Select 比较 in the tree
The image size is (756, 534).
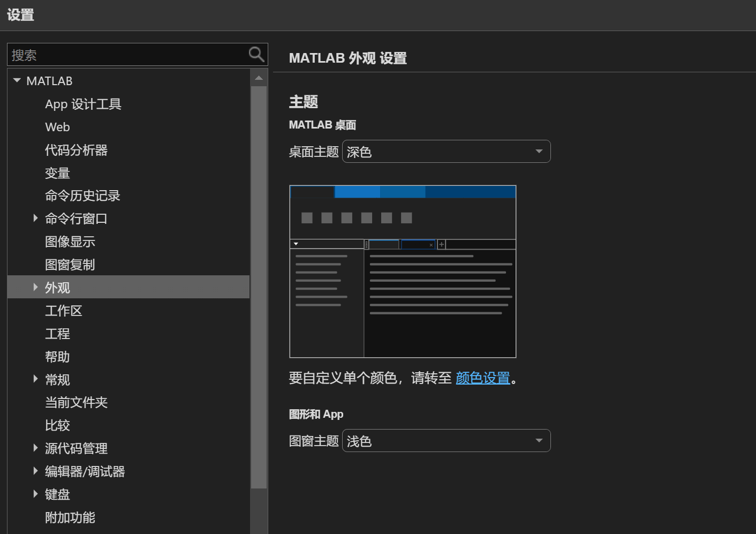tap(57, 425)
